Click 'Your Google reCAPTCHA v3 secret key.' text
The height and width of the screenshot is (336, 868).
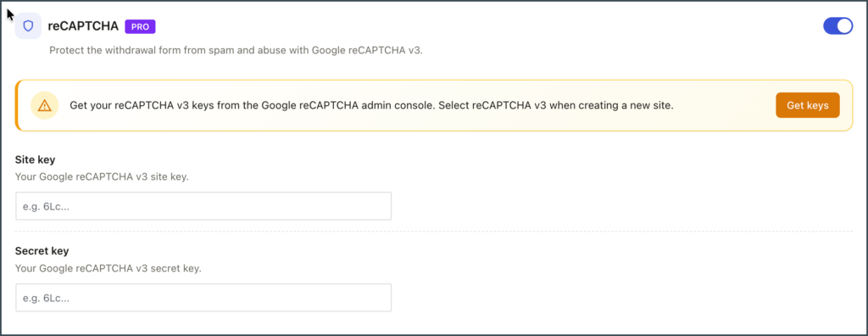108,269
